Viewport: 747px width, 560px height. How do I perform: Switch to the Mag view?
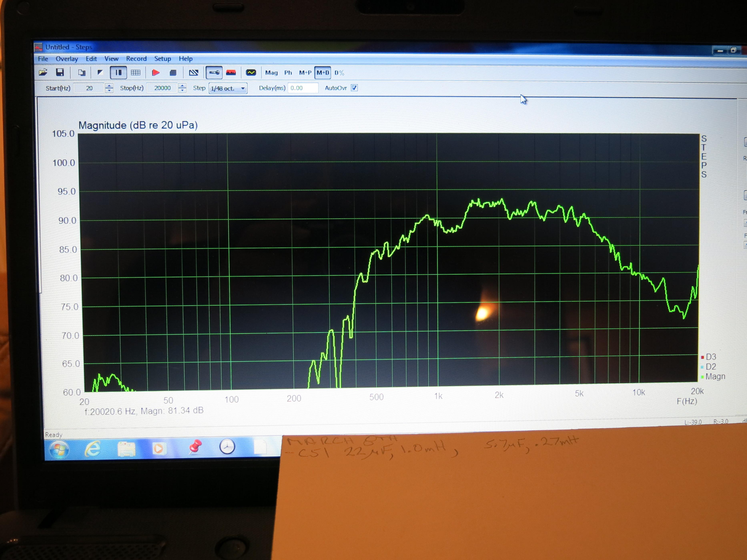point(271,73)
